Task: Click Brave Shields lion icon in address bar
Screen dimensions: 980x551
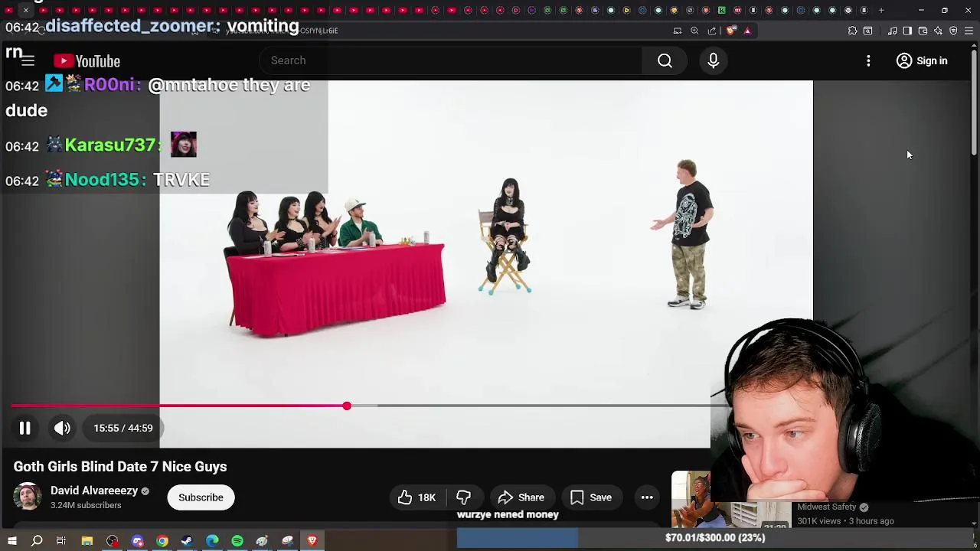Action: pyautogui.click(x=731, y=31)
